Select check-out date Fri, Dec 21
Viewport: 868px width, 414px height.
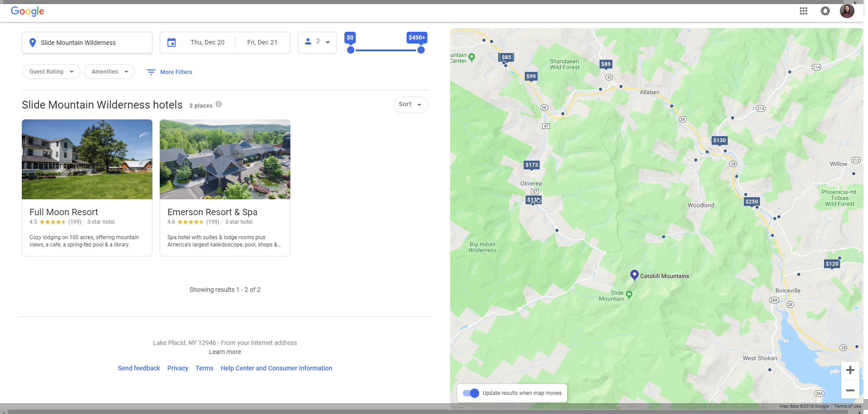(262, 42)
